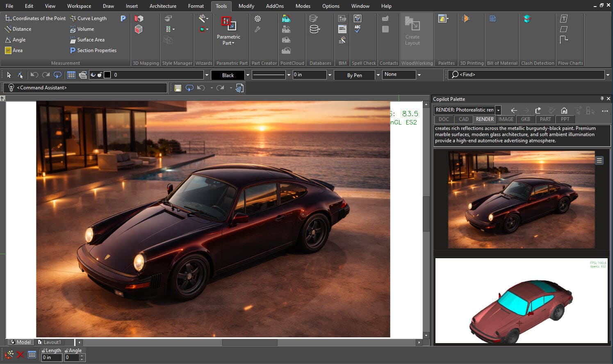613x364 pixels.
Task: Click the home icon in Copilot Palette
Action: (564, 110)
